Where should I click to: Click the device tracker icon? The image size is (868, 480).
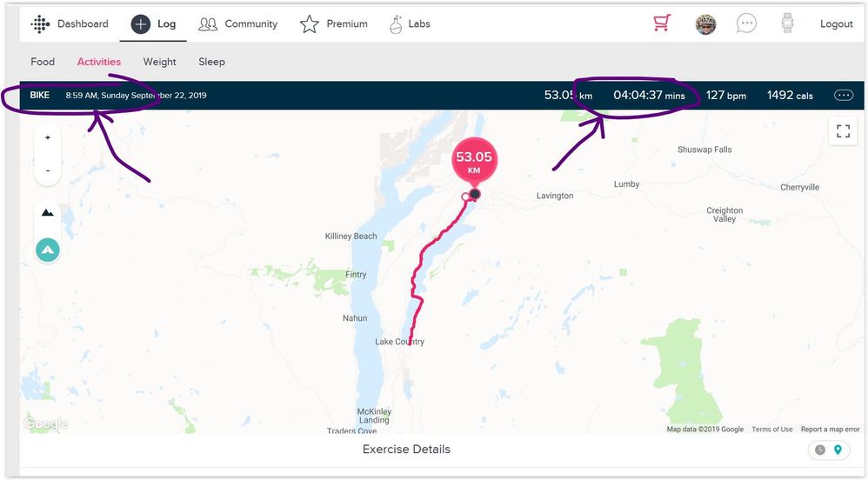pos(788,23)
